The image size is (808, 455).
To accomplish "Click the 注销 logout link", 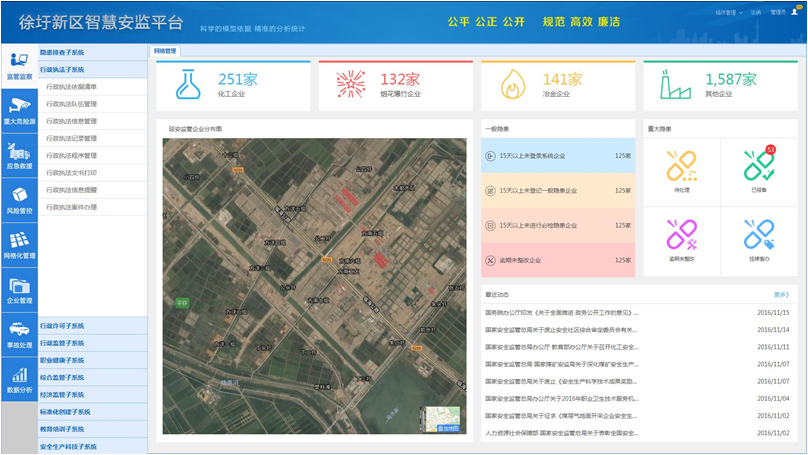I will [x=756, y=13].
